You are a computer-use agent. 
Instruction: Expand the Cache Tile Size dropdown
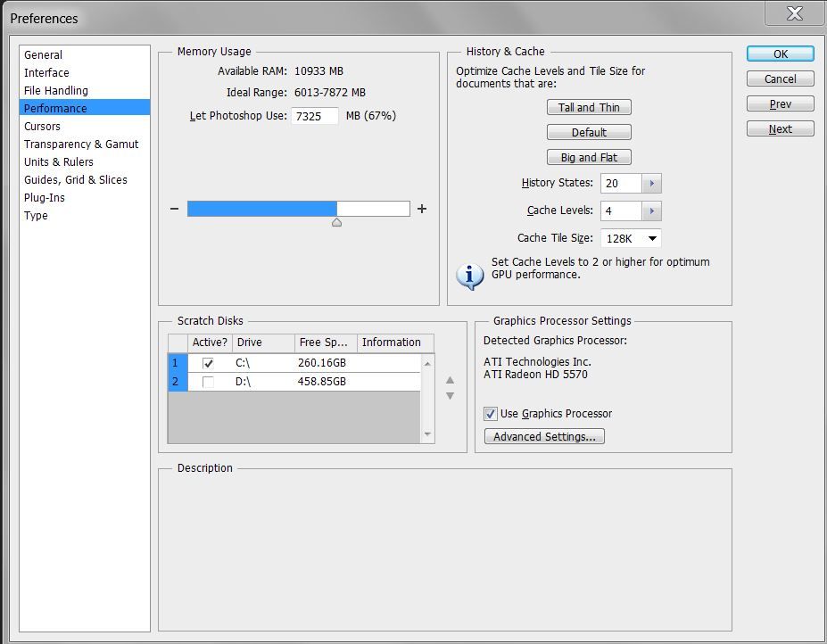point(652,239)
